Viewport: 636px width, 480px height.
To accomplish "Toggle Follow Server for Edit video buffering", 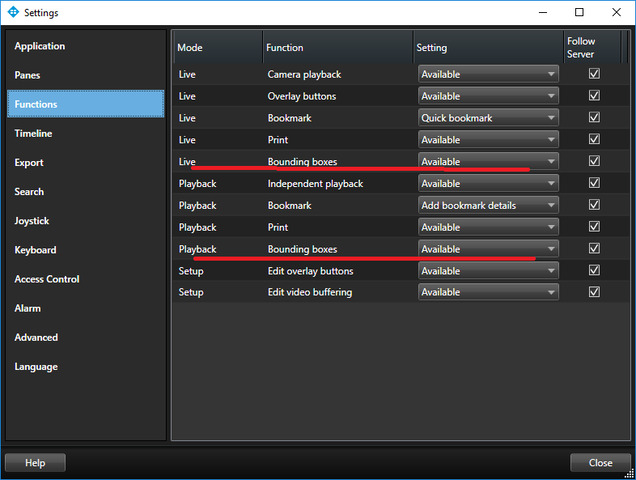I will [594, 292].
